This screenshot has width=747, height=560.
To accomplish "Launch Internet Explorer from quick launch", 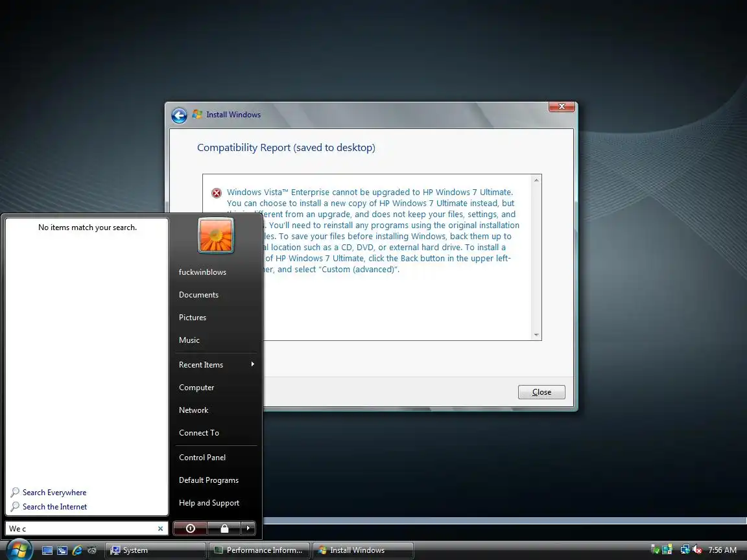I will 77,550.
